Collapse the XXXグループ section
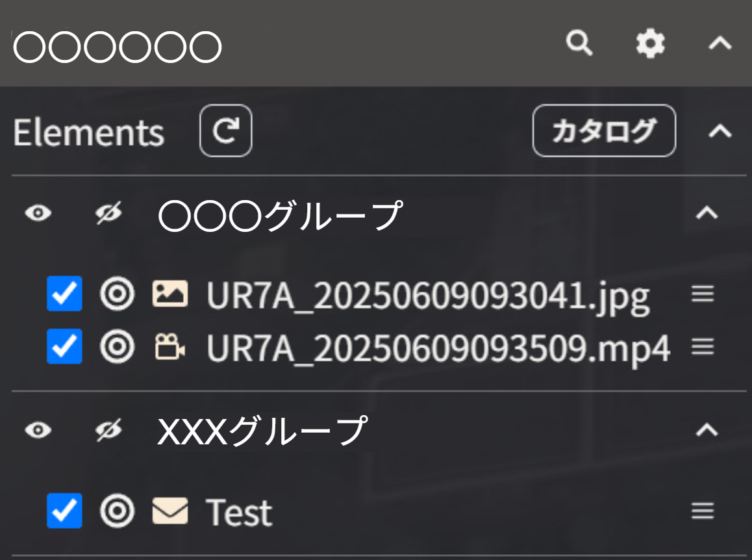Viewport: 752px width, 560px height. (707, 429)
